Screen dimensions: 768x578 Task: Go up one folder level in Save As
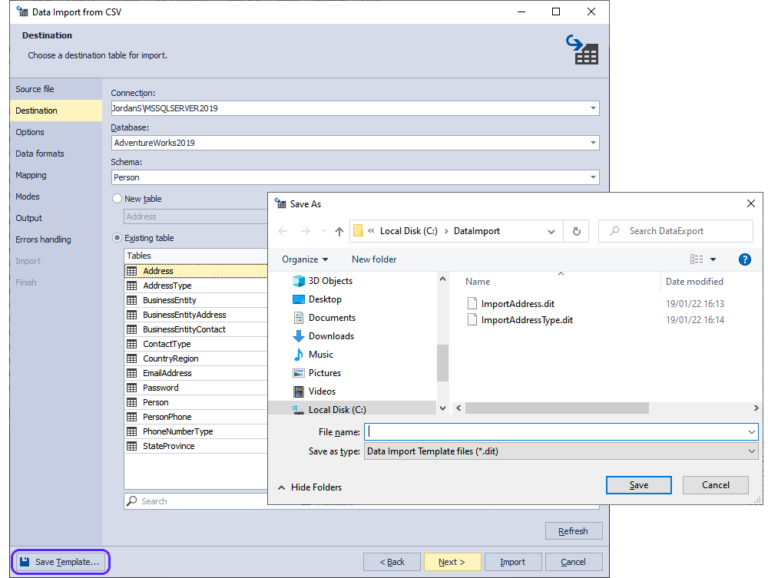[339, 231]
